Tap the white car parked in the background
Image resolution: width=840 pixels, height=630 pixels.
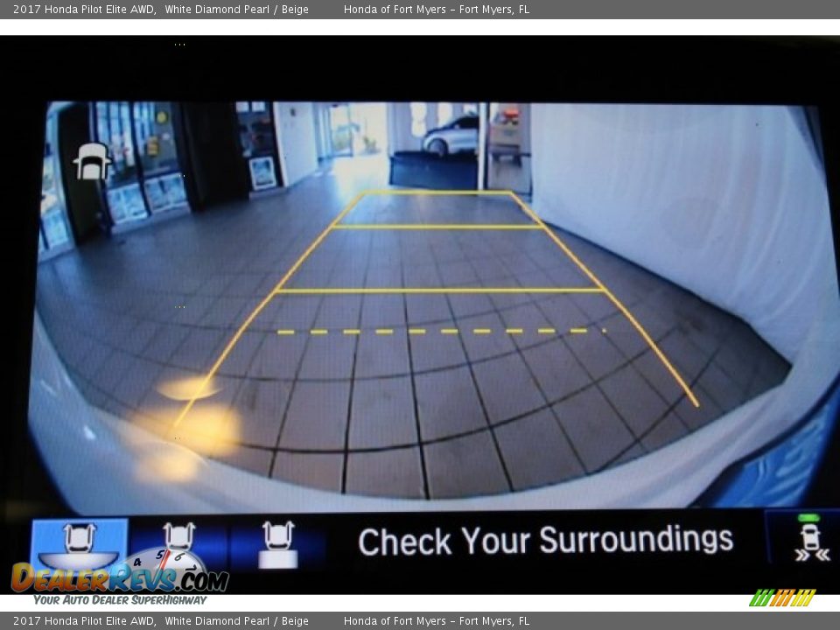(x=450, y=136)
